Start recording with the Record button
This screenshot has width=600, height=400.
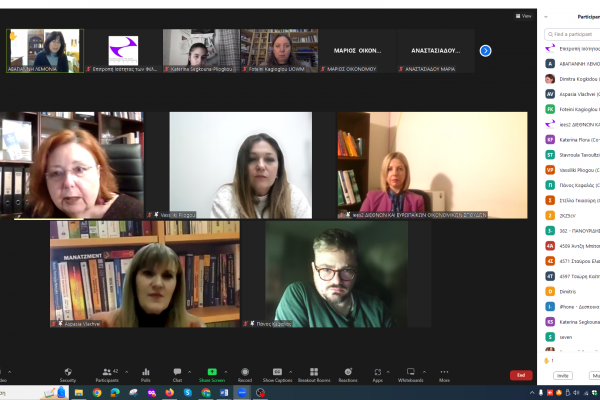coord(245,375)
